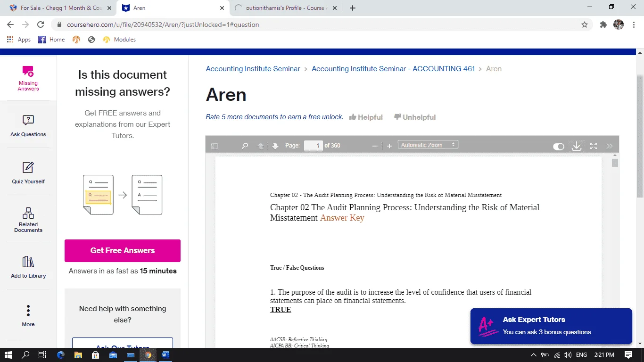Open the More options sidebar menu
Screen dimensions: 644x362
point(28,315)
